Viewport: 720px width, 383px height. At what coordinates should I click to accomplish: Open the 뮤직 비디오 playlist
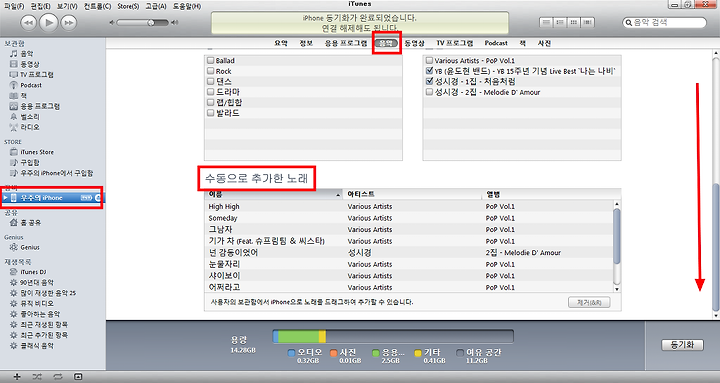32,304
